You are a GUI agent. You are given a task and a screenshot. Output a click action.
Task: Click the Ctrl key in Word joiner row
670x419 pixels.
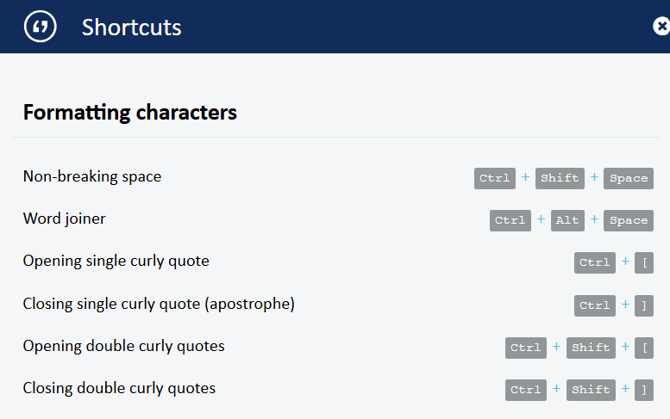[x=510, y=220]
